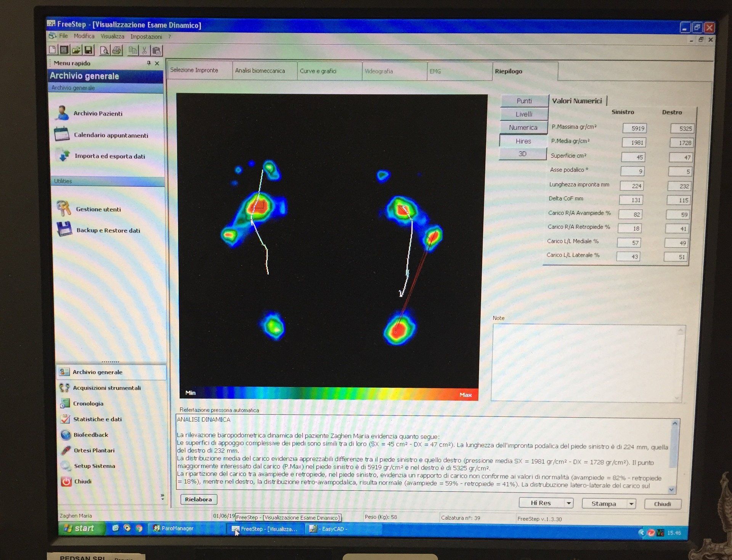Click the media player quick launch icon
The width and height of the screenshot is (732, 560).
click(x=127, y=528)
